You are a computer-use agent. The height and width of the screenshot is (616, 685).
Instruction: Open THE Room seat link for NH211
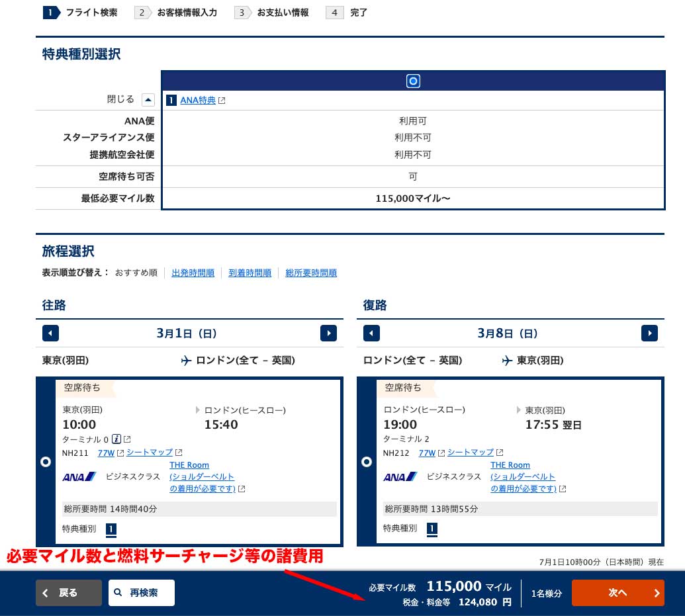click(x=202, y=476)
